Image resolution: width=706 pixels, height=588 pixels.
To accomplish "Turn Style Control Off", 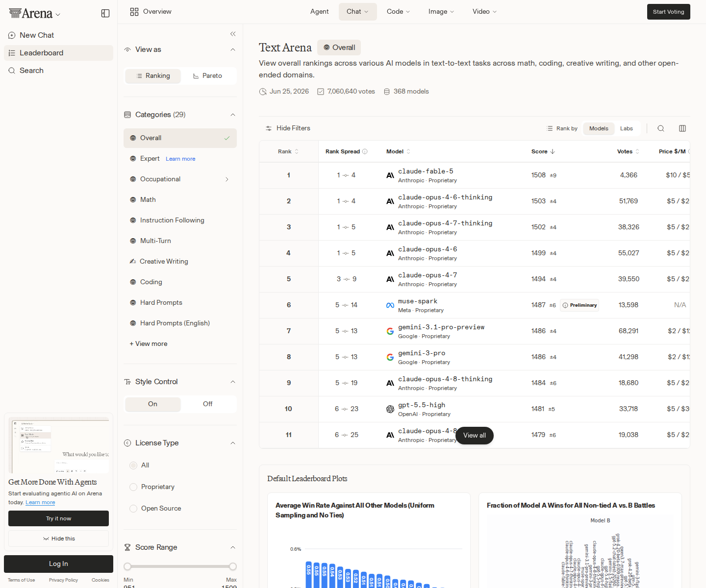I will (x=208, y=404).
